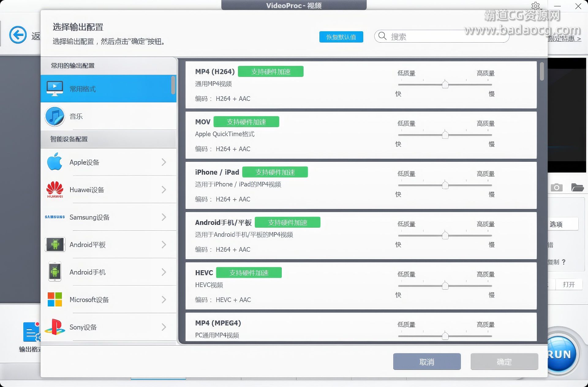Click the Apple QuickTime格式 description
The height and width of the screenshot is (387, 588).
225,134
